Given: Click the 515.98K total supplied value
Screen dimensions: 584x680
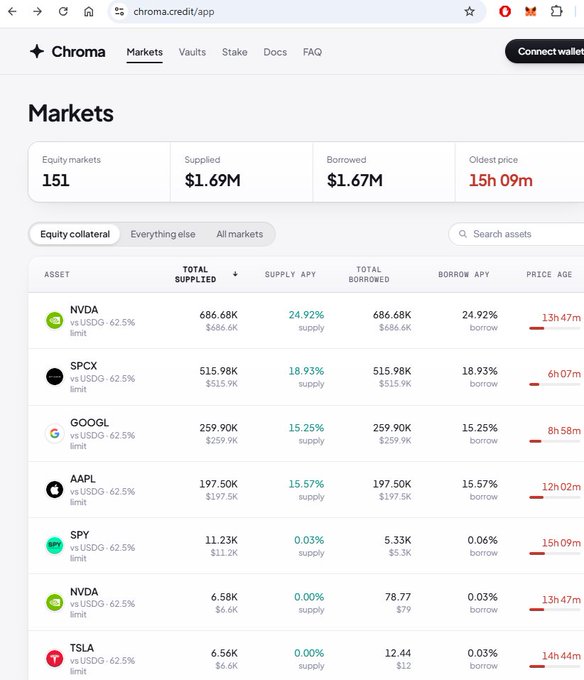Looking at the screenshot, I should click(219, 371).
